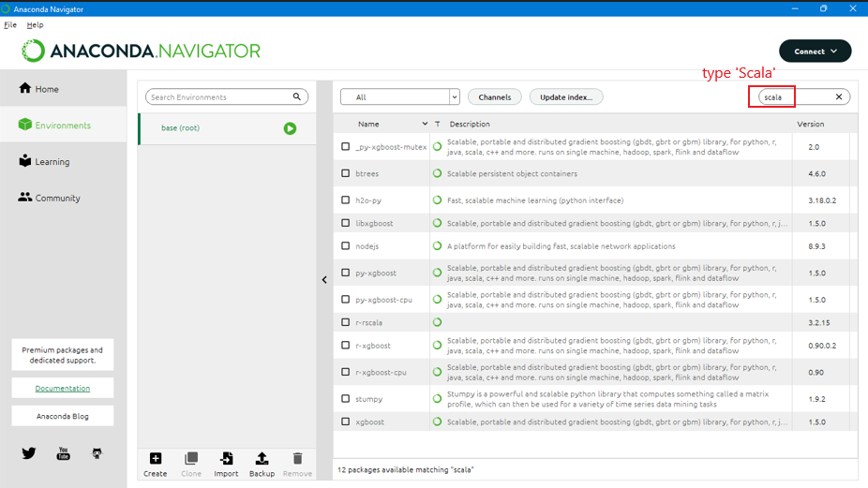Screen dimensions: 868x488
Task: Click the Anaconda Navigator logo
Action: [x=142, y=51]
